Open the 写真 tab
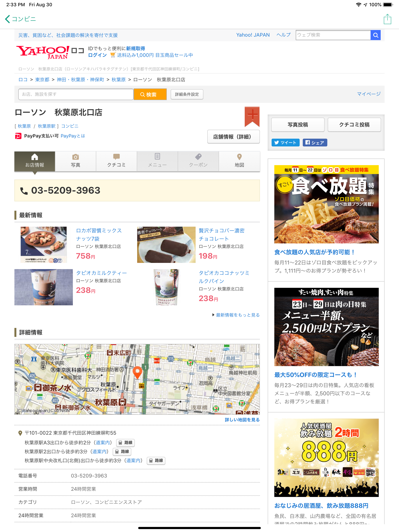 pos(75,161)
